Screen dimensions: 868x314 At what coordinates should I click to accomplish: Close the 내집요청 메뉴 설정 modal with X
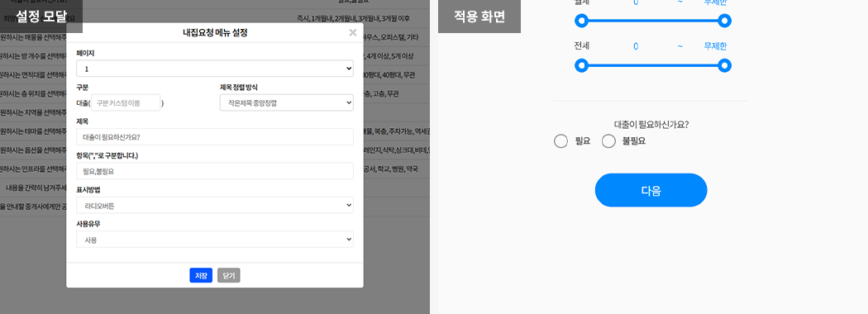353,33
